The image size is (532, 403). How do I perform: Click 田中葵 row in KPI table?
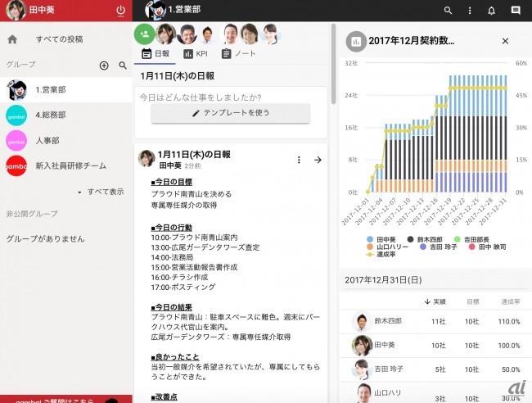coord(435,346)
